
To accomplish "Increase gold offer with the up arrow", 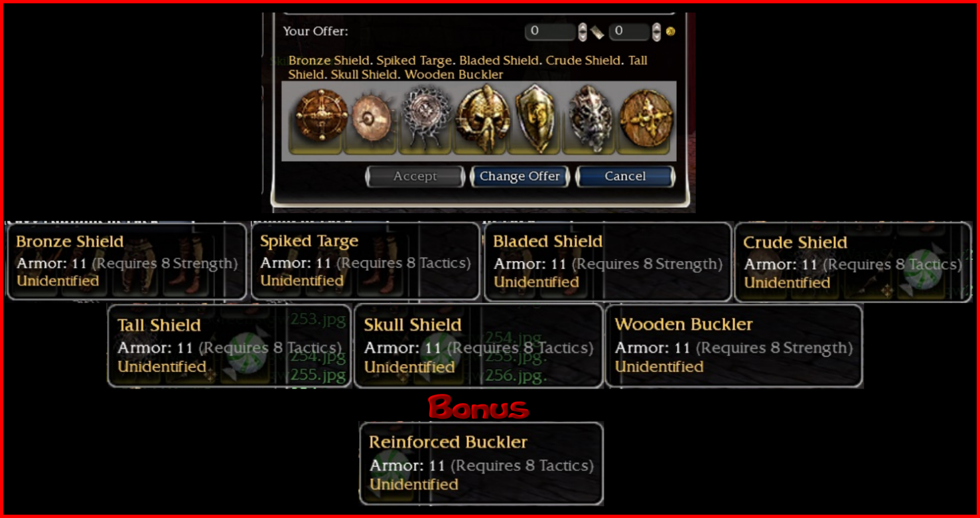I will point(657,27).
